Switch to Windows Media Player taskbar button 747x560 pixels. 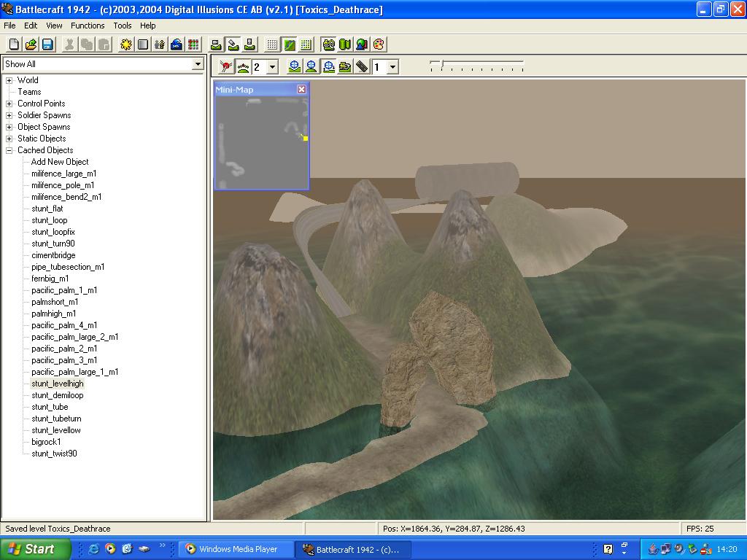[x=236, y=549]
